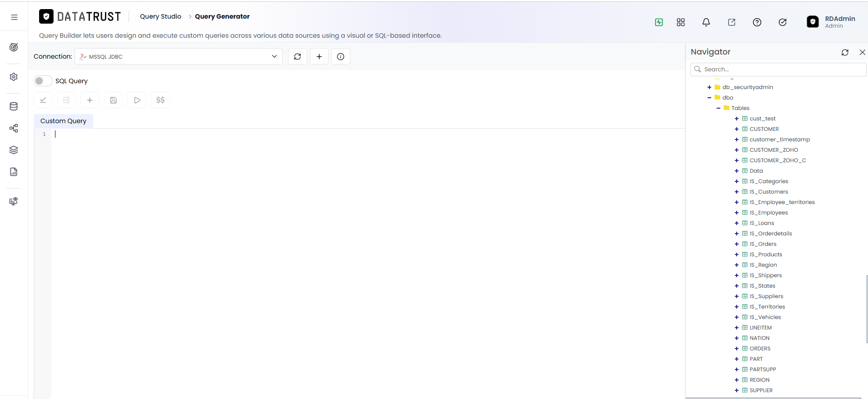The image size is (868, 399).
Task: Toggle the SQL Query switch
Action: [x=43, y=81]
